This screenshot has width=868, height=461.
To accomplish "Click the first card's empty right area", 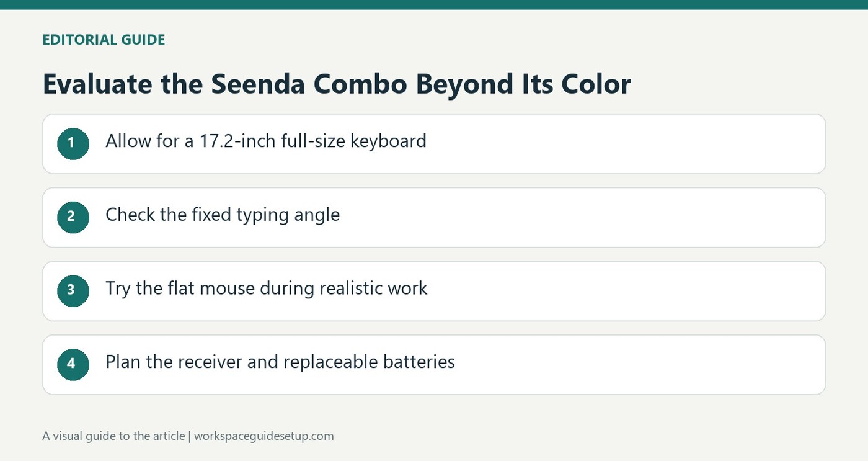I will click(626, 144).
